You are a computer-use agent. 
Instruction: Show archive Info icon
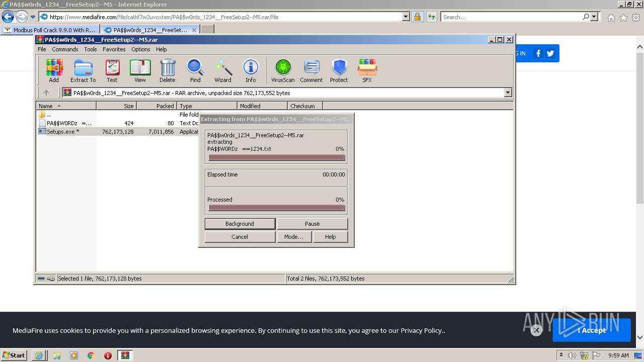tap(251, 70)
